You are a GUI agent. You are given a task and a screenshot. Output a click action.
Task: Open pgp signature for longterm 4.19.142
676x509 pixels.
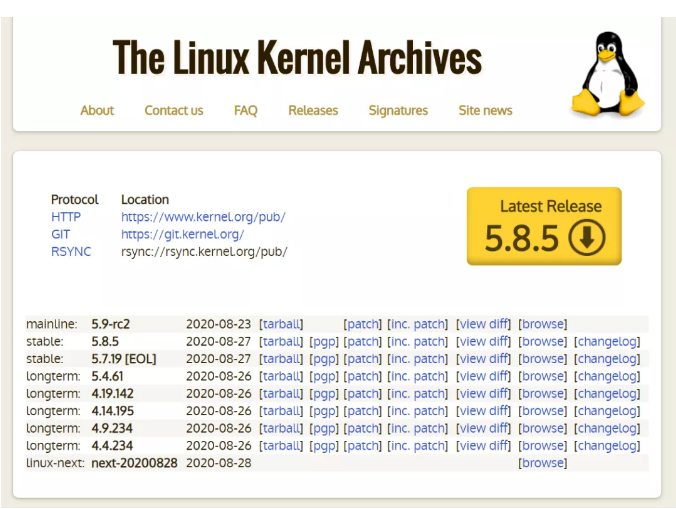pyautogui.click(x=324, y=393)
